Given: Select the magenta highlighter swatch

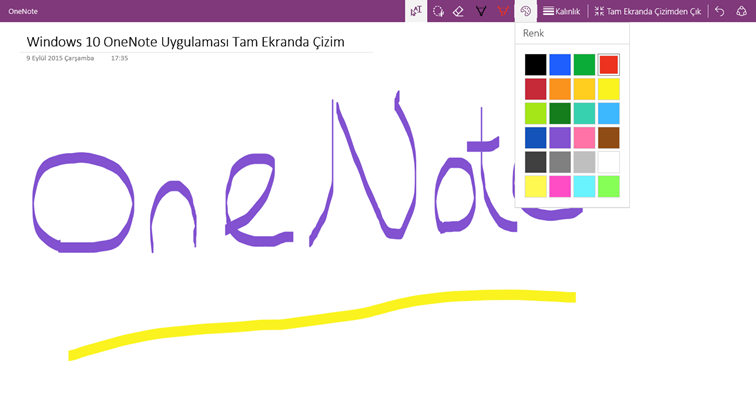Looking at the screenshot, I should tap(560, 187).
